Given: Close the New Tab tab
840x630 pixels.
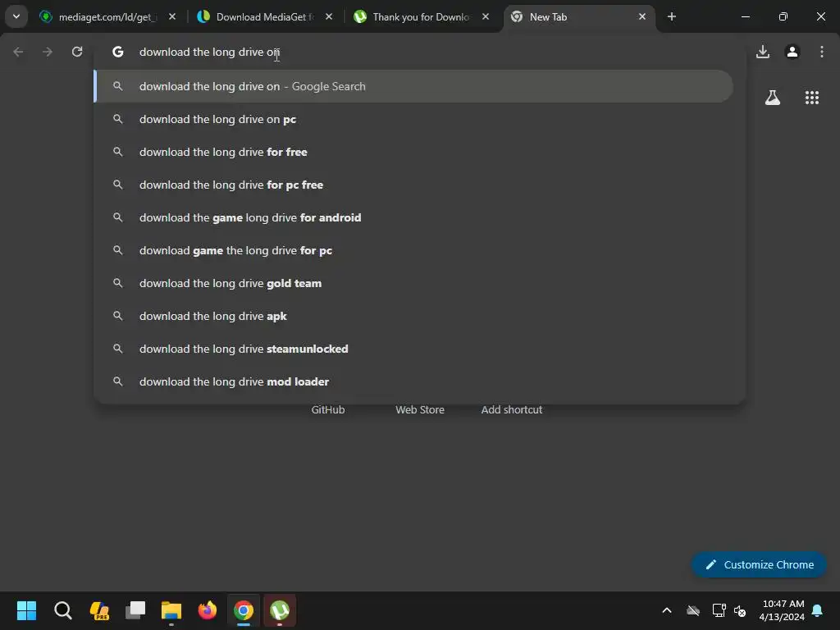Looking at the screenshot, I should (x=642, y=16).
